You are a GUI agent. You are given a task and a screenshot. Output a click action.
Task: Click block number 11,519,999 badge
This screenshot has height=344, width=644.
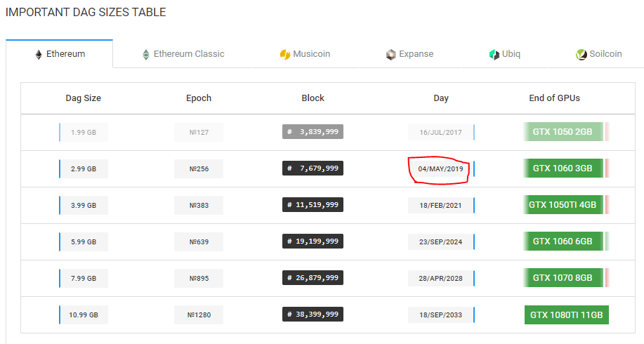(313, 205)
